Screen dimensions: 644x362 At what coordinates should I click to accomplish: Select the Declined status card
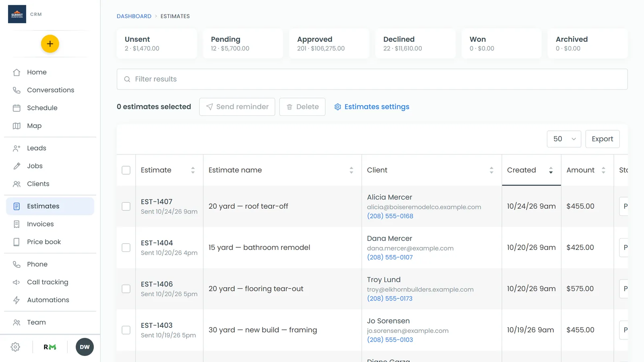click(415, 43)
